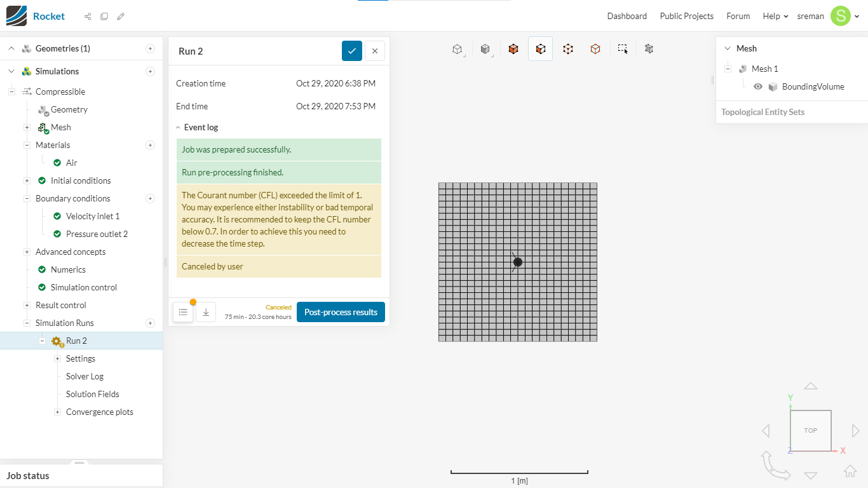Click the home view icon
Viewport: 868px width, 488px height.
[850, 471]
